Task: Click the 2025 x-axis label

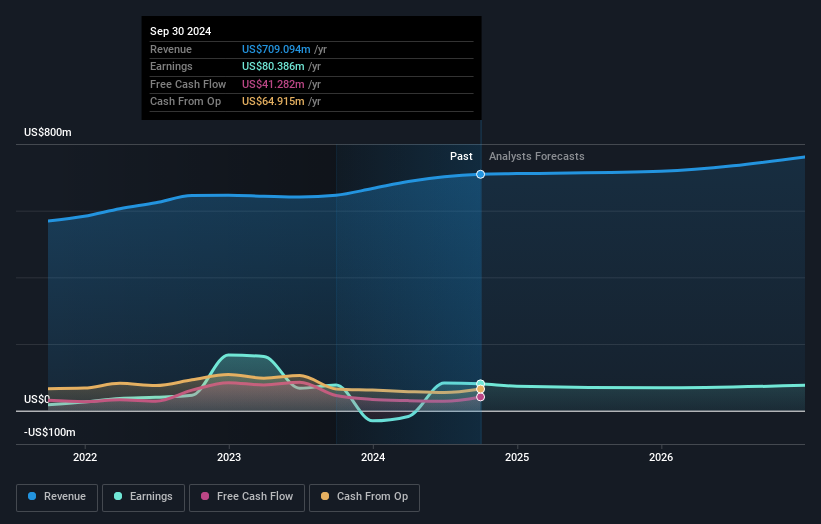Action: tap(517, 458)
